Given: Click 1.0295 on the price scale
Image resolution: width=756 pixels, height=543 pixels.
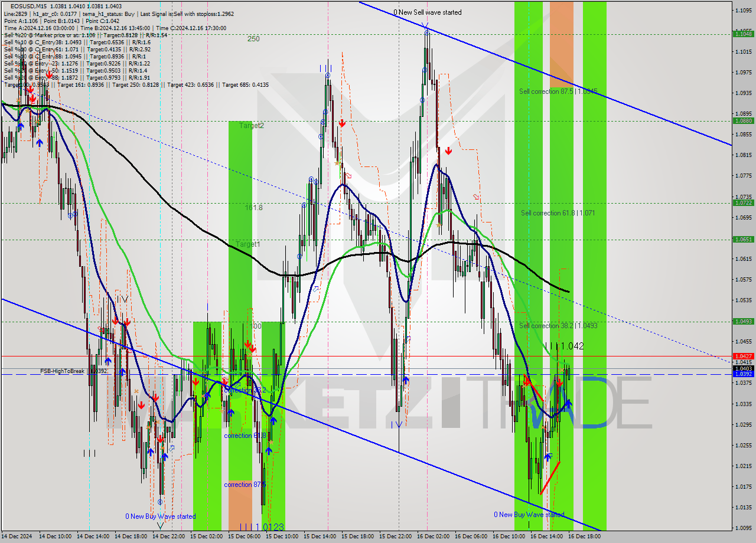Looking at the screenshot, I should [x=743, y=424].
